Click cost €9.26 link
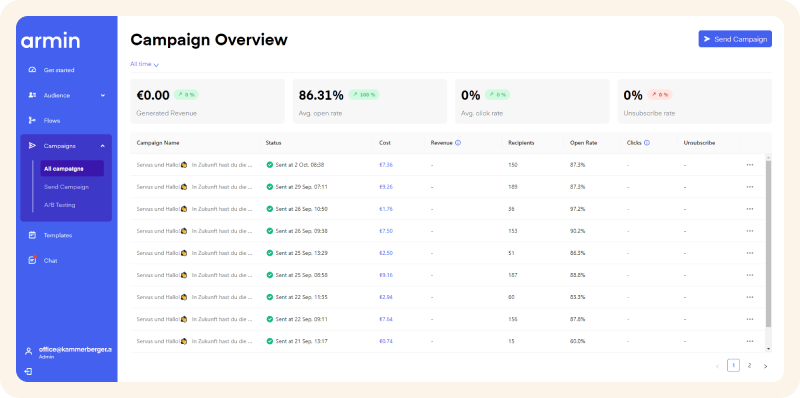800x398 pixels. point(386,187)
